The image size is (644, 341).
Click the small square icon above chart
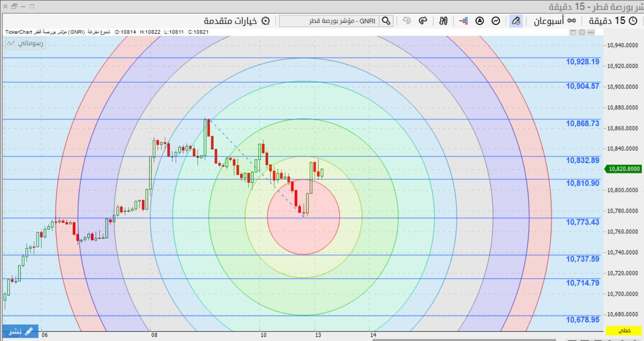(573, 32)
